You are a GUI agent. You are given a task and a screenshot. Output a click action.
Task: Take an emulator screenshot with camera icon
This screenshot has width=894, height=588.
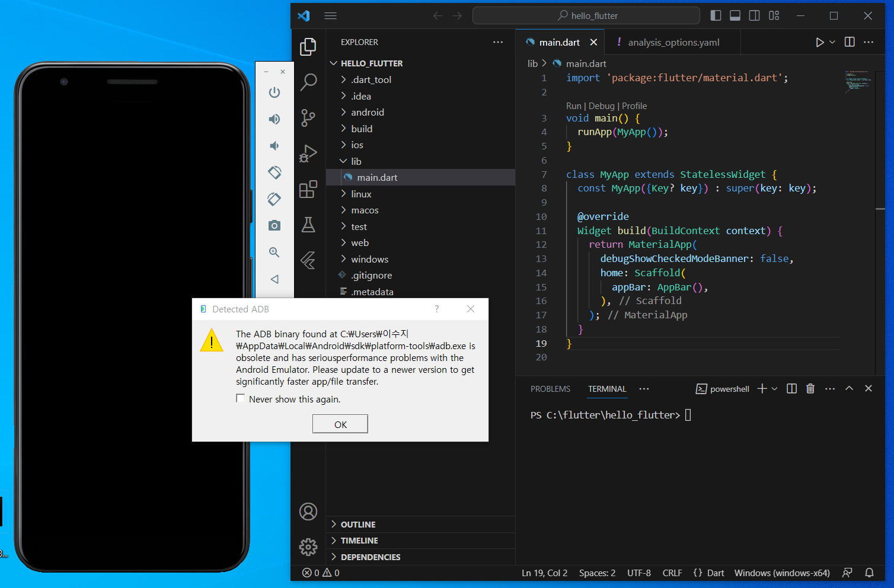274,226
